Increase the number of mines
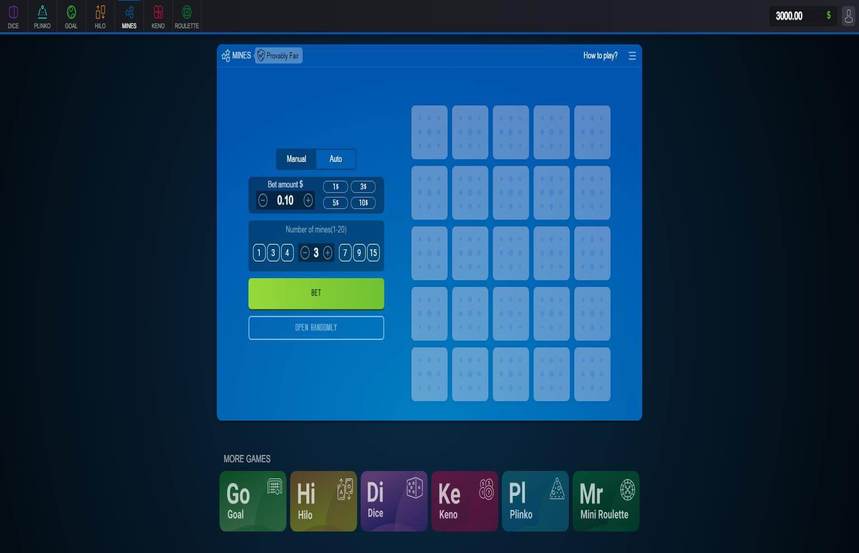This screenshot has height=553, width=859. coord(328,253)
